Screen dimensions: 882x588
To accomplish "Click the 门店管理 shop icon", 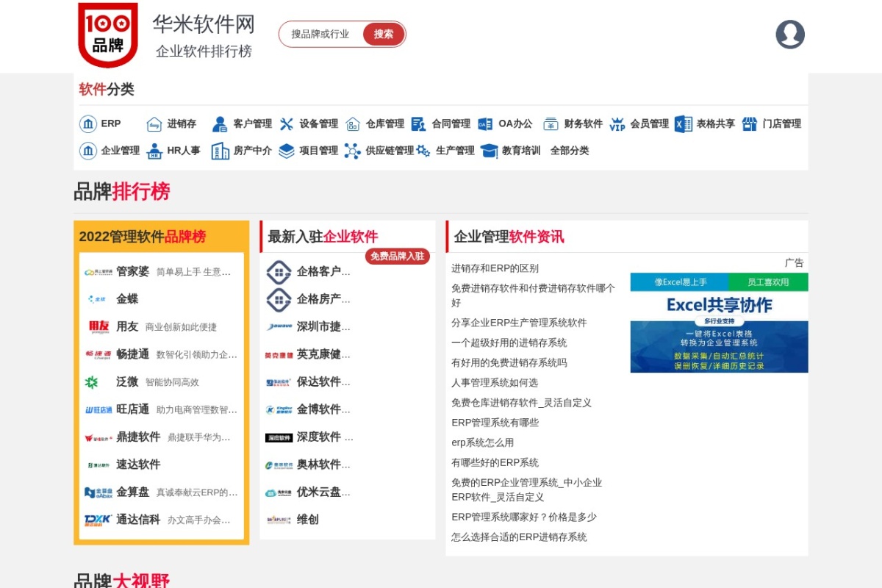I will (750, 123).
